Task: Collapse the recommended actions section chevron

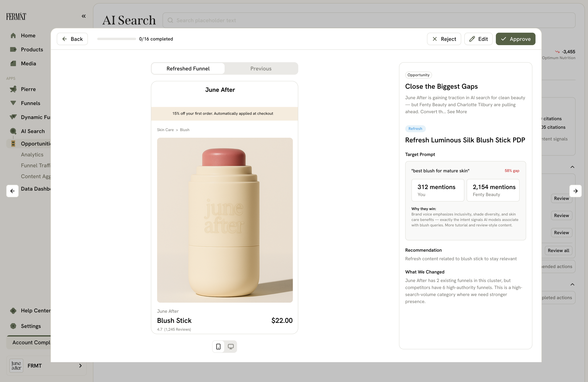Action: (572, 167)
